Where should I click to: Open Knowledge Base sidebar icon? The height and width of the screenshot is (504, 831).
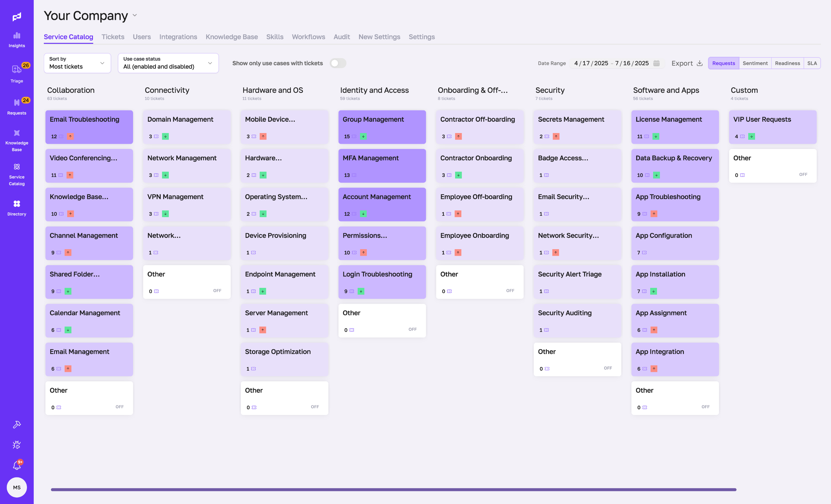[17, 140]
